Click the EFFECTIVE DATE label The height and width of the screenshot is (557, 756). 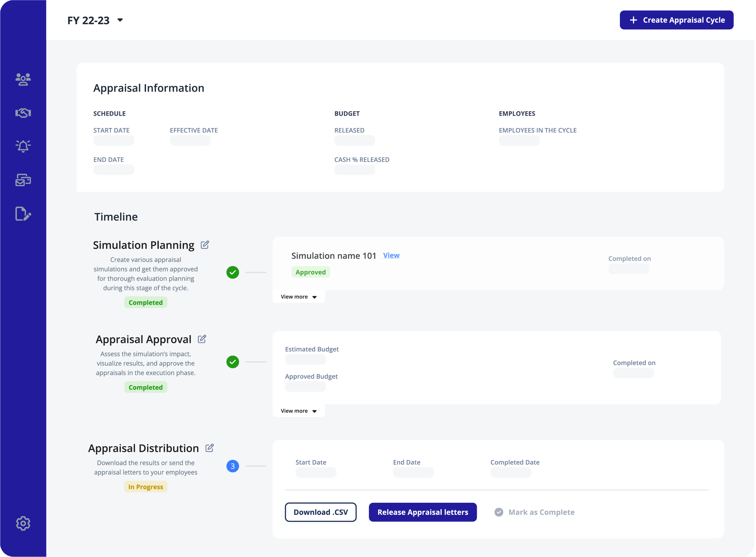coord(194,130)
